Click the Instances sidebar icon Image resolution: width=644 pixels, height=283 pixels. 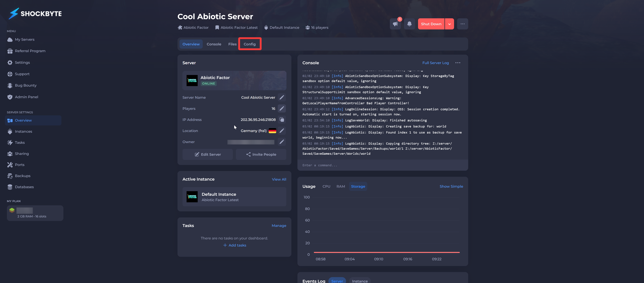tap(10, 131)
